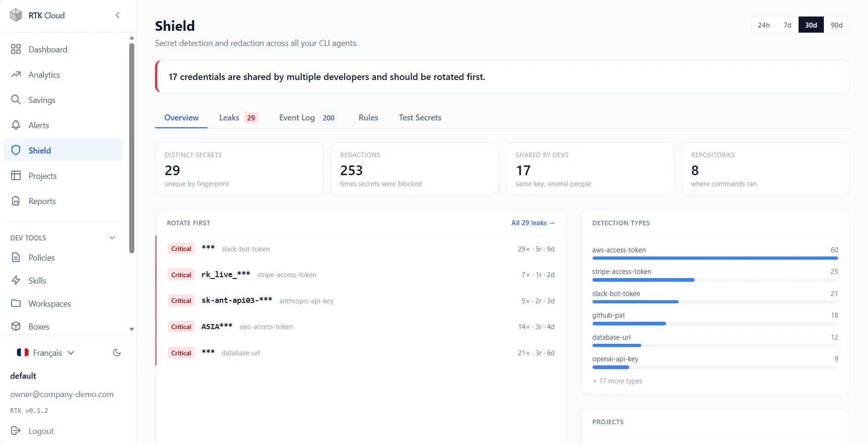
Task: Click the Analytics sidebar menu label
Action: [x=44, y=75]
